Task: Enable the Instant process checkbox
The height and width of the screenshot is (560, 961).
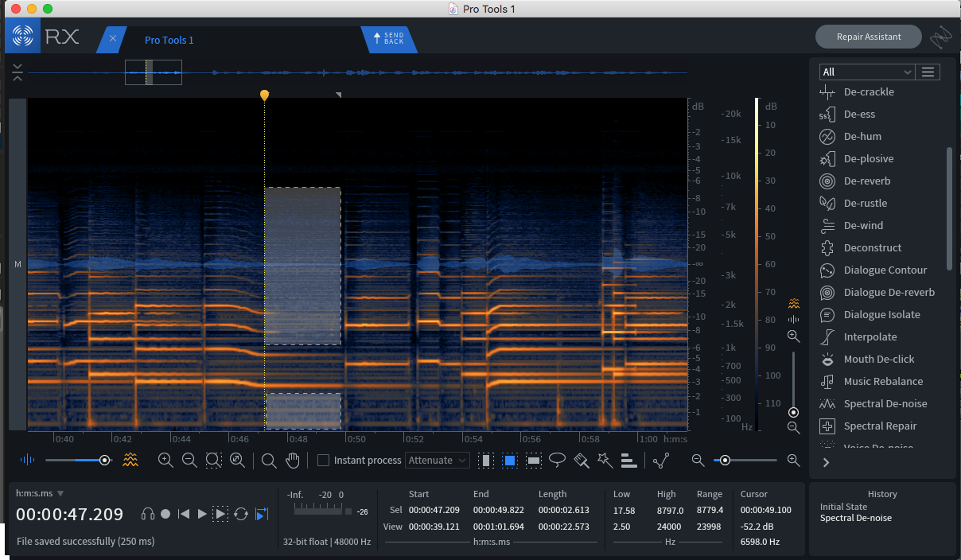Action: click(x=323, y=460)
